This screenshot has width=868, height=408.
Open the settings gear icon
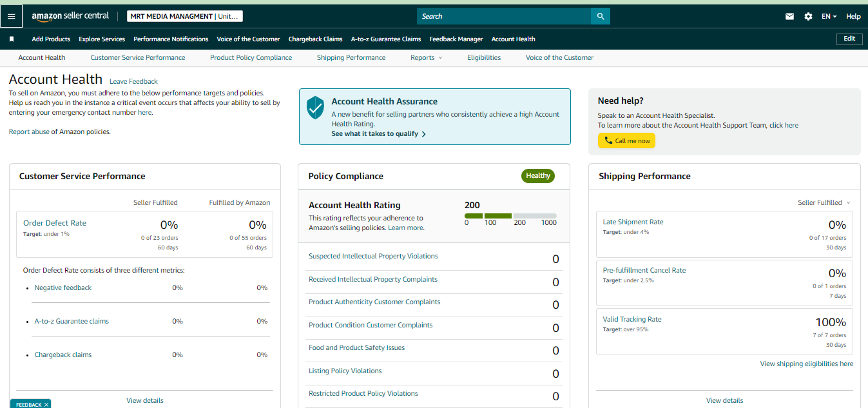pos(808,17)
